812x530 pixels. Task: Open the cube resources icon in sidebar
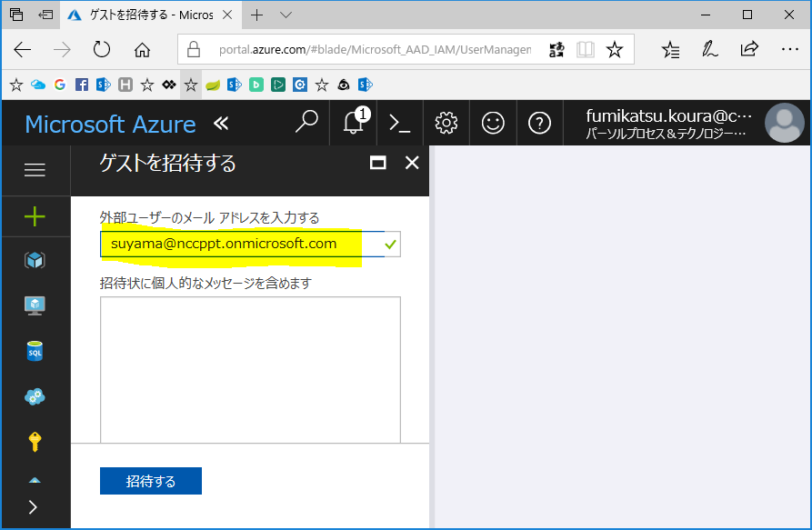click(x=35, y=260)
